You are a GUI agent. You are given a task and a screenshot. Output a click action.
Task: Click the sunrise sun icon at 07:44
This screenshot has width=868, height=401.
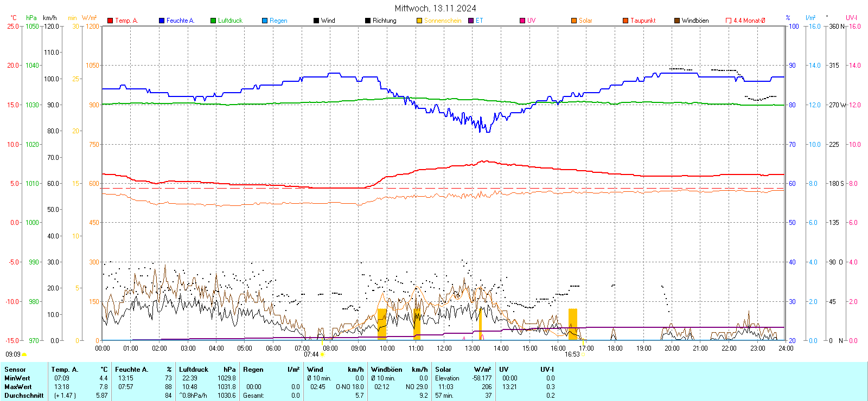pyautogui.click(x=323, y=355)
